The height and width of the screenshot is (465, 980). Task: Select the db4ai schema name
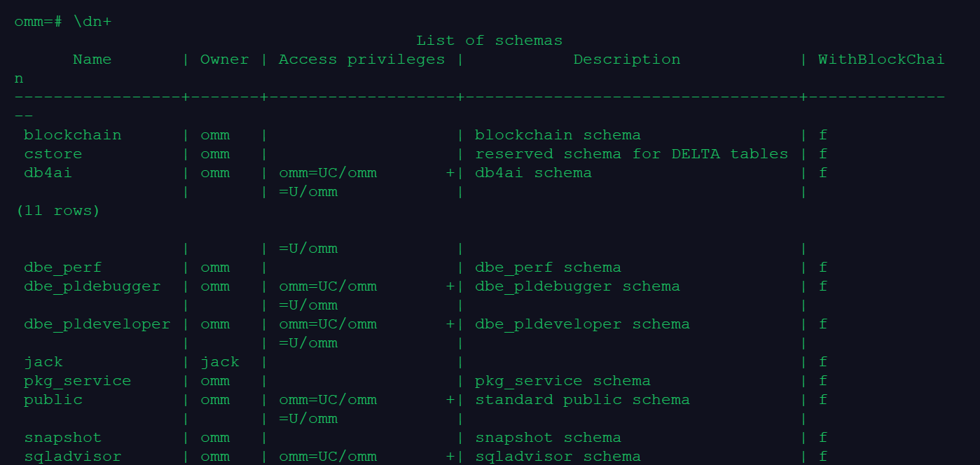48,173
